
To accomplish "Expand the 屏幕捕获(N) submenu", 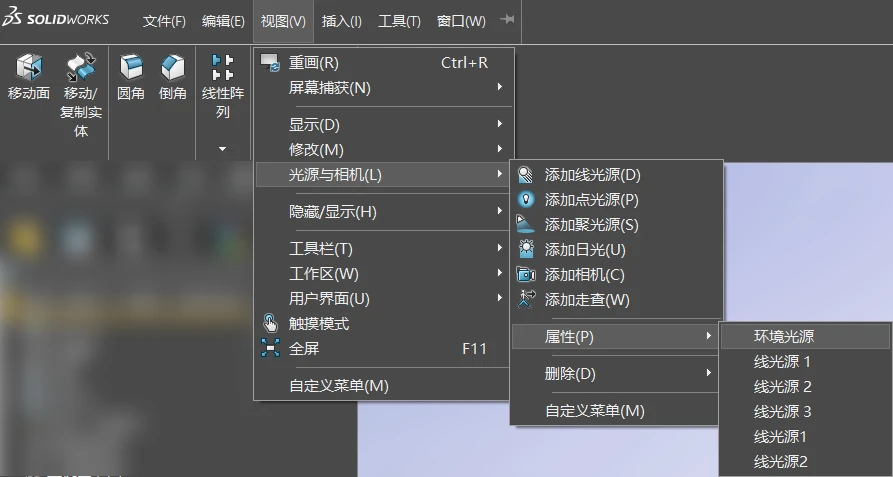I will (384, 88).
